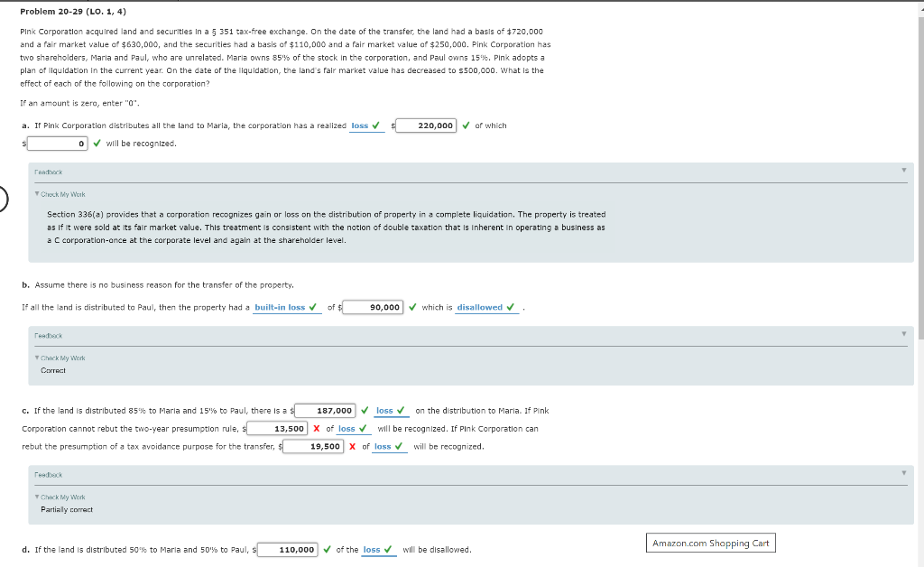
Task: Edit the 220,000 realized loss field
Action: [426, 125]
